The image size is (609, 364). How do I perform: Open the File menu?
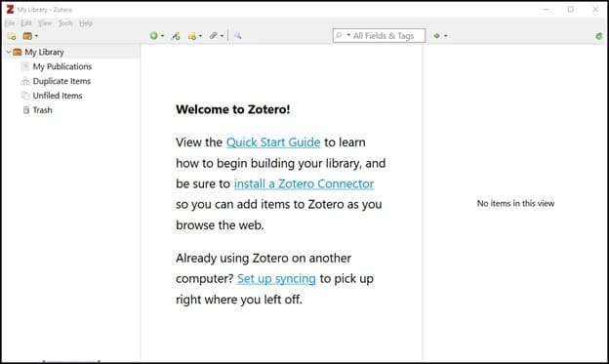coord(10,23)
